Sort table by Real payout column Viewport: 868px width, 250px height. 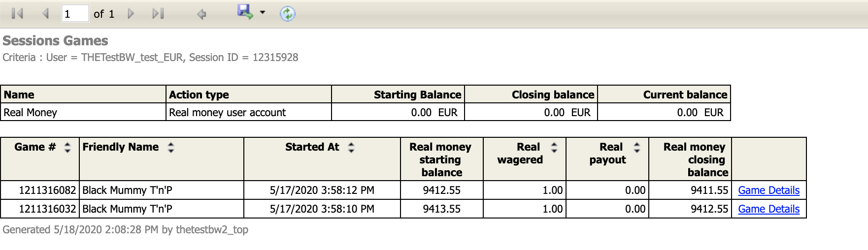point(637,147)
